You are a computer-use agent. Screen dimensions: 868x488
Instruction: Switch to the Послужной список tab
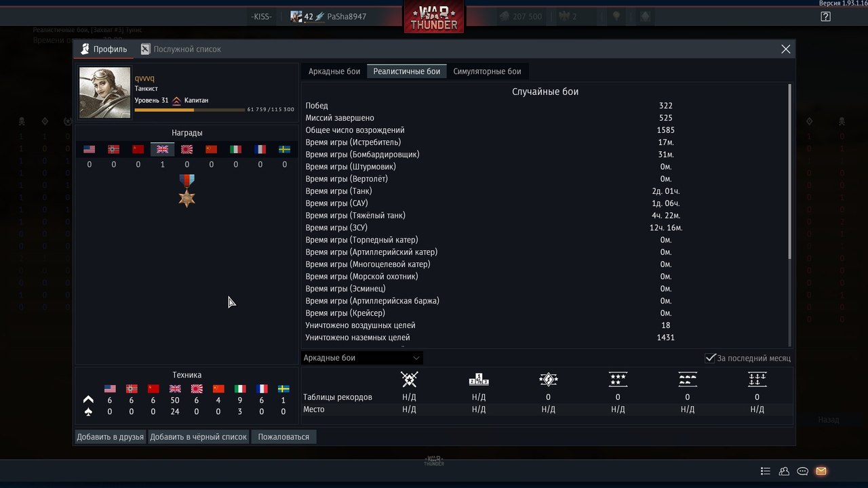tap(180, 49)
